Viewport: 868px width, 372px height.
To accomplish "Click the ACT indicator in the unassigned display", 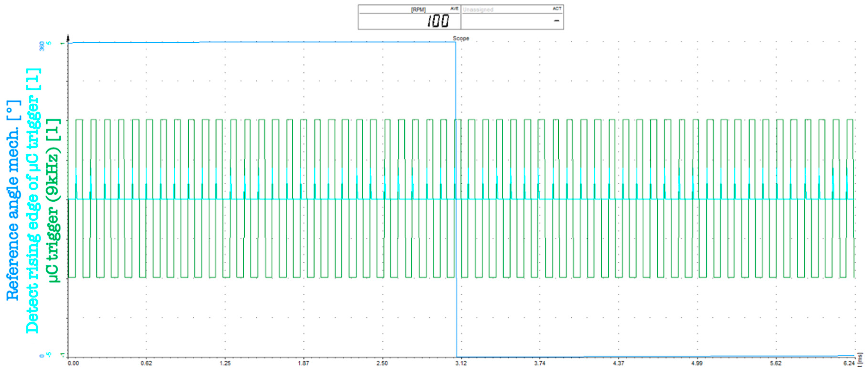I will [x=557, y=8].
